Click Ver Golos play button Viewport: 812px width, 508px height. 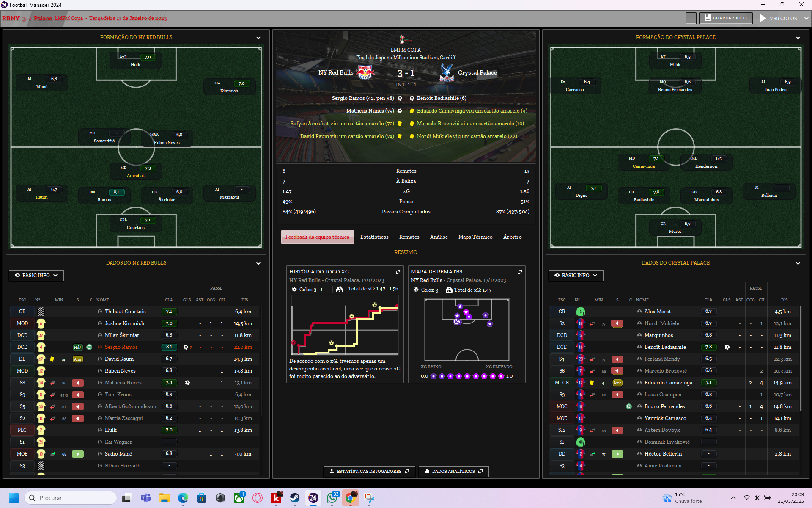click(x=779, y=19)
